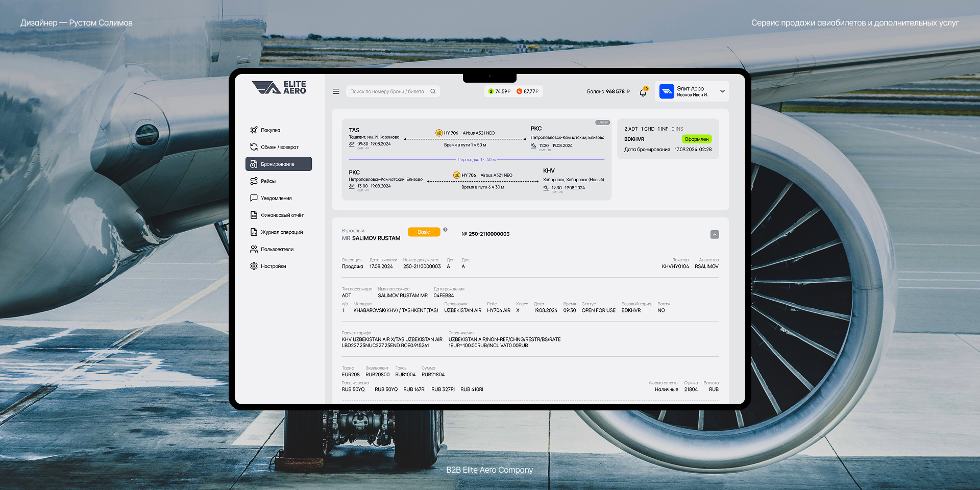Open Обмен / возврат section
The height and width of the screenshot is (490, 980).
pyautogui.click(x=279, y=147)
